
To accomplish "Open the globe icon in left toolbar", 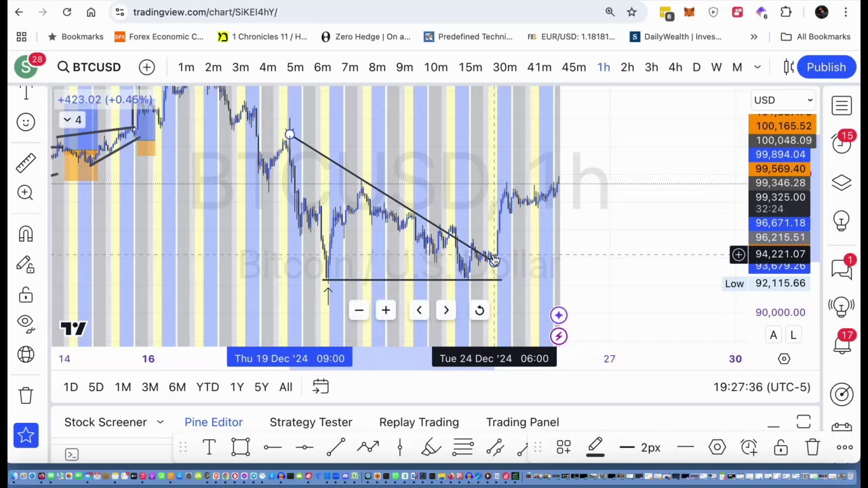I will (26, 354).
